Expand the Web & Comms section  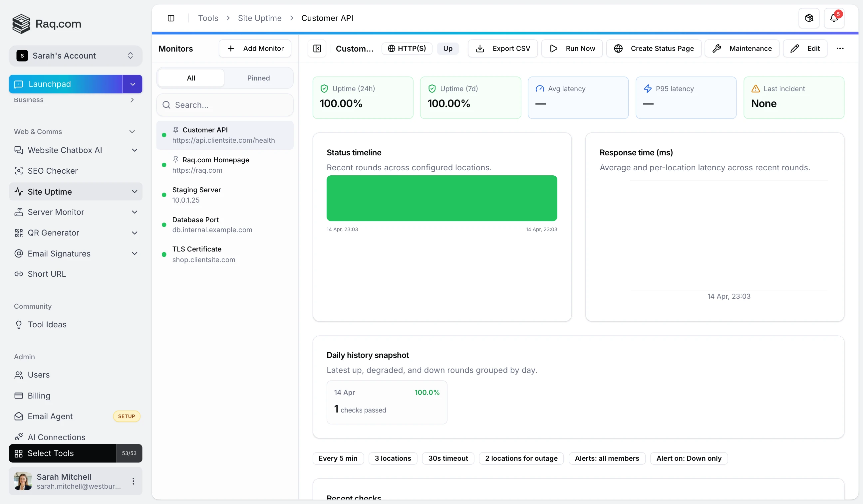[132, 131]
